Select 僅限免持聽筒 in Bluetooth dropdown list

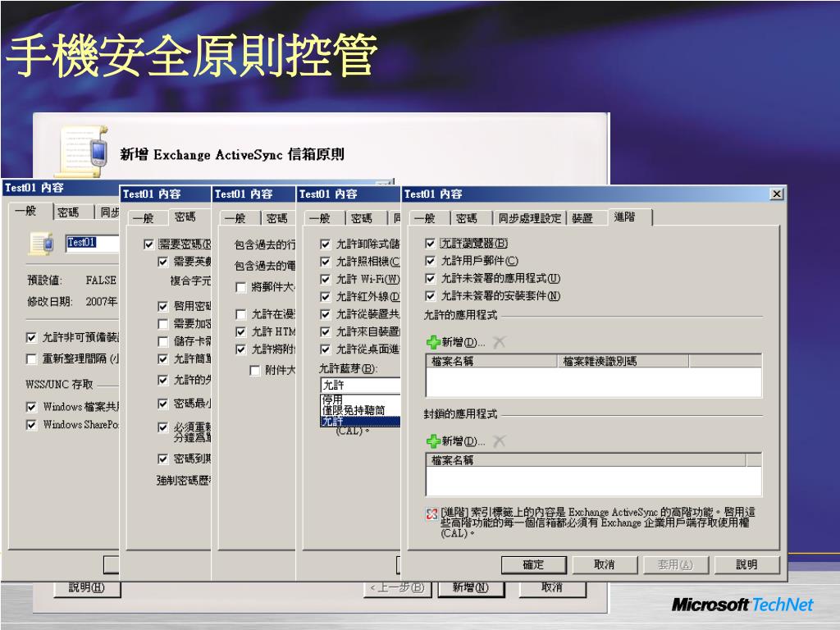point(360,410)
